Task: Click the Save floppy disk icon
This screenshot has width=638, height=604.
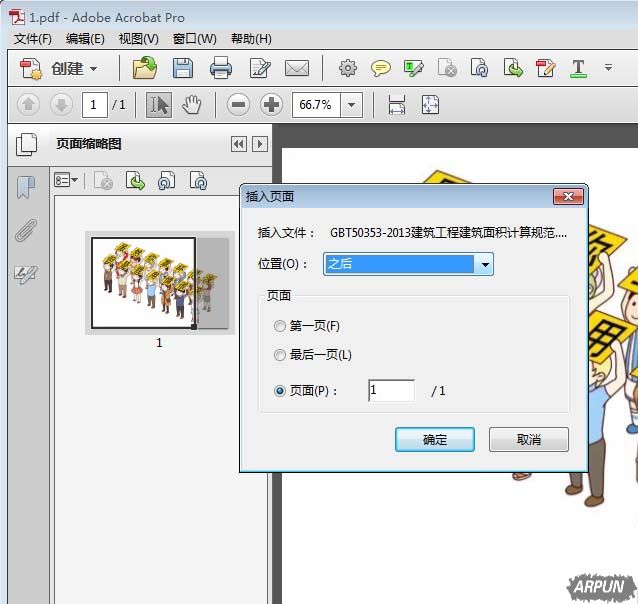Action: 182,68
